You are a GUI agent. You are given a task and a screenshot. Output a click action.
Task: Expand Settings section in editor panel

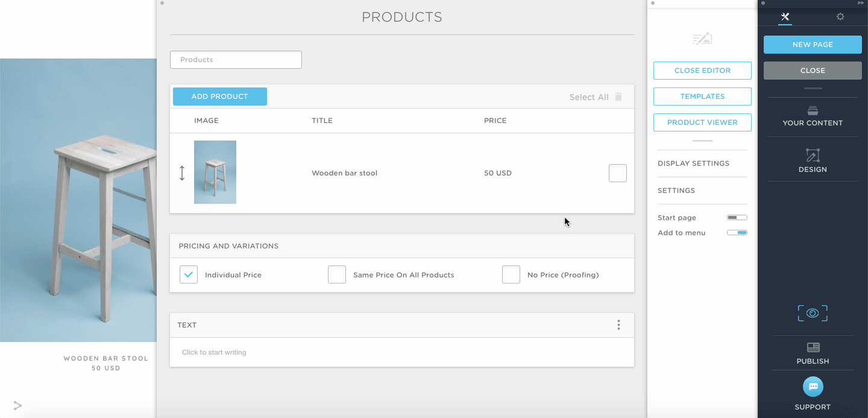pyautogui.click(x=702, y=191)
